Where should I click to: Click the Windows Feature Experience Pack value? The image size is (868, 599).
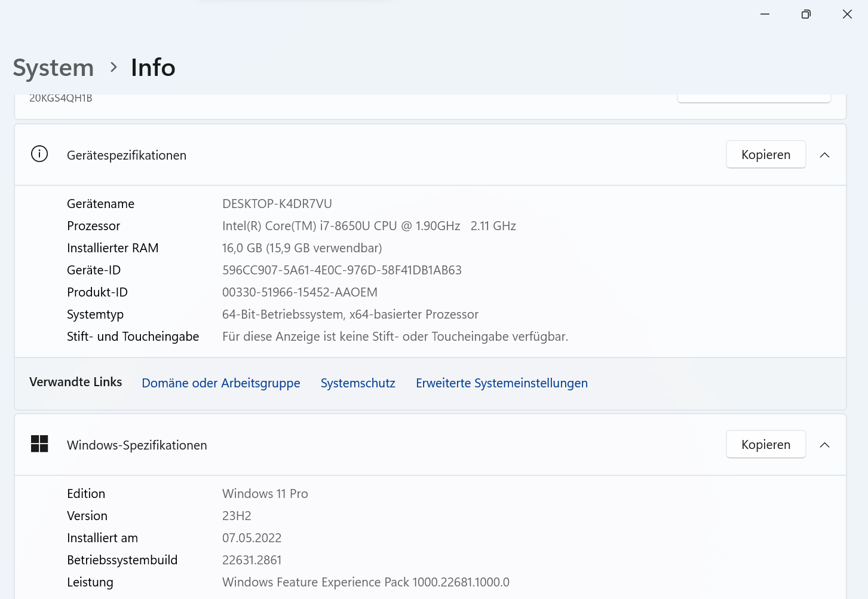(366, 582)
